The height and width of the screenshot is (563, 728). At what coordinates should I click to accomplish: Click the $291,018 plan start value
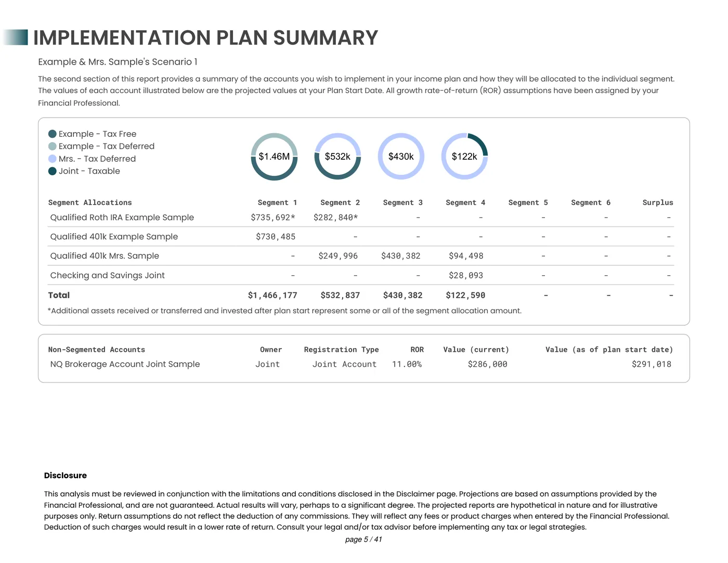[652, 364]
